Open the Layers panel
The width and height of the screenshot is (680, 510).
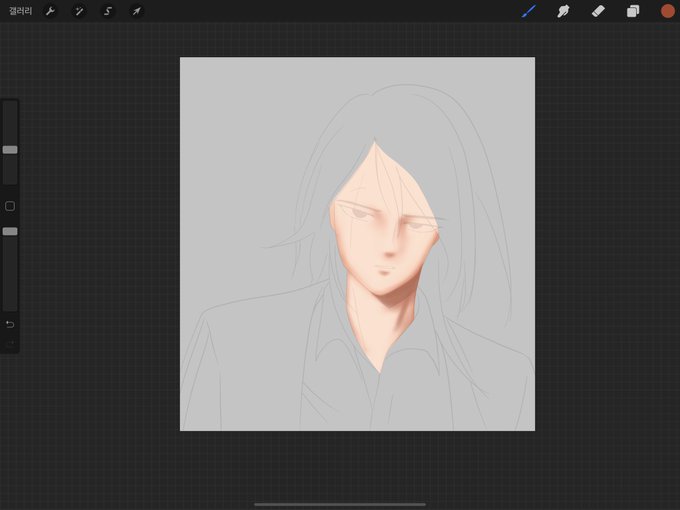pyautogui.click(x=633, y=11)
